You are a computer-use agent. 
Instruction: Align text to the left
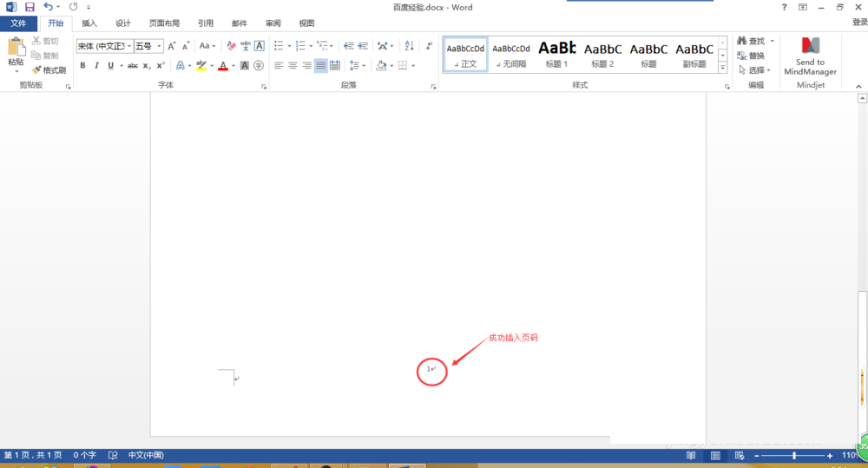(279, 65)
